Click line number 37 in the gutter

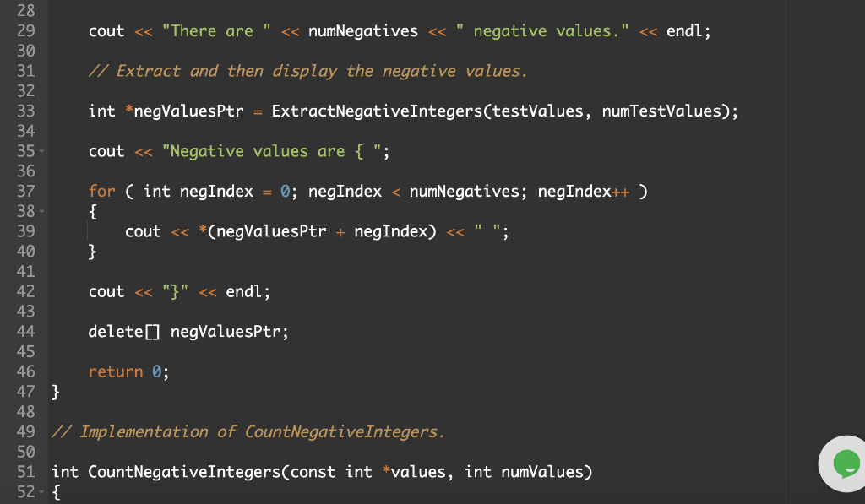[x=25, y=192]
